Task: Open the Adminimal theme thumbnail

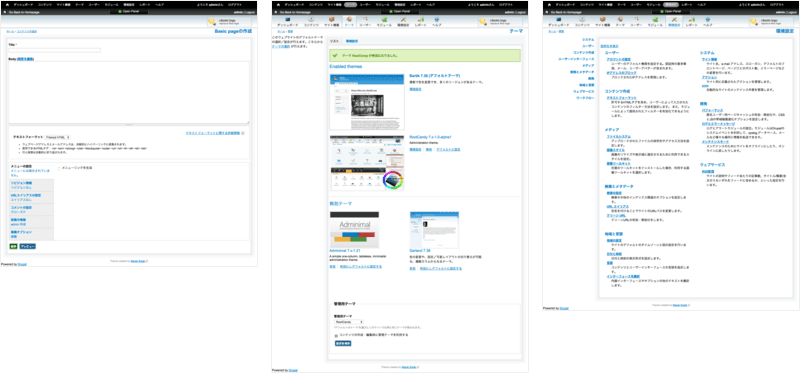Action: (x=354, y=230)
